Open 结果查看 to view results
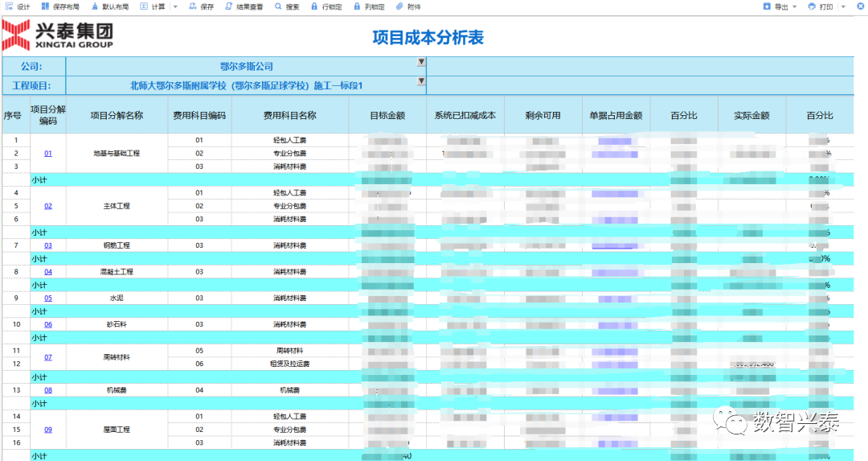 (x=244, y=6)
